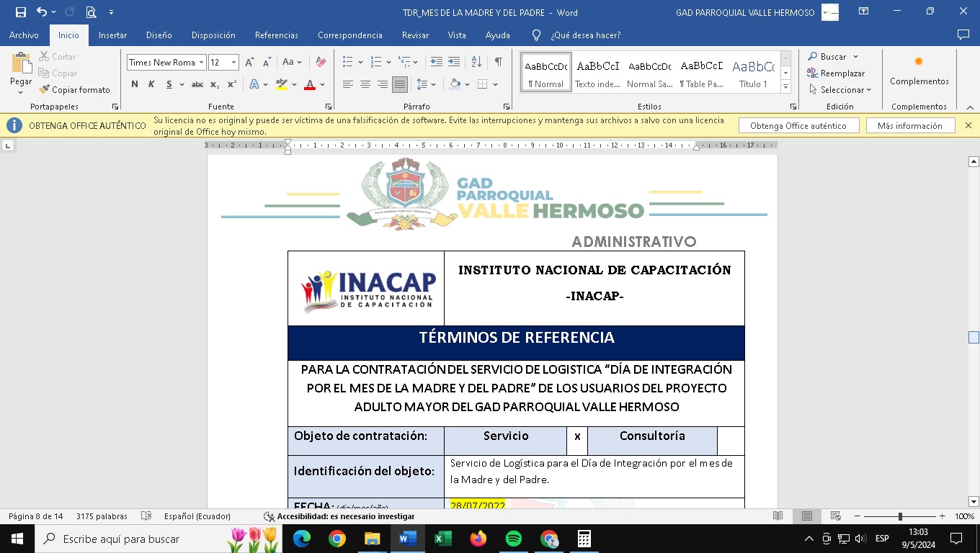Switch to the Insertar ribbon tab
The width and height of the screenshot is (980, 553).
[x=112, y=35]
